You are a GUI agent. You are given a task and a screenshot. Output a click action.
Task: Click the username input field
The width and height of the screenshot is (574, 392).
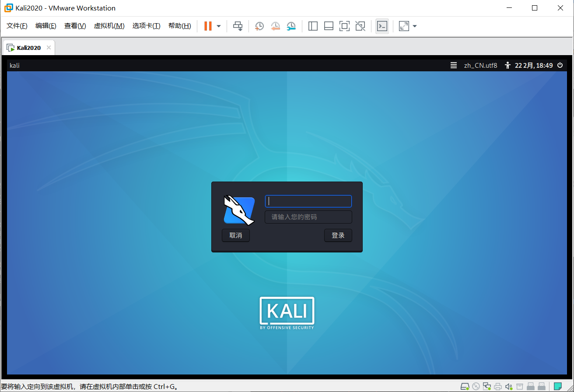(308, 201)
